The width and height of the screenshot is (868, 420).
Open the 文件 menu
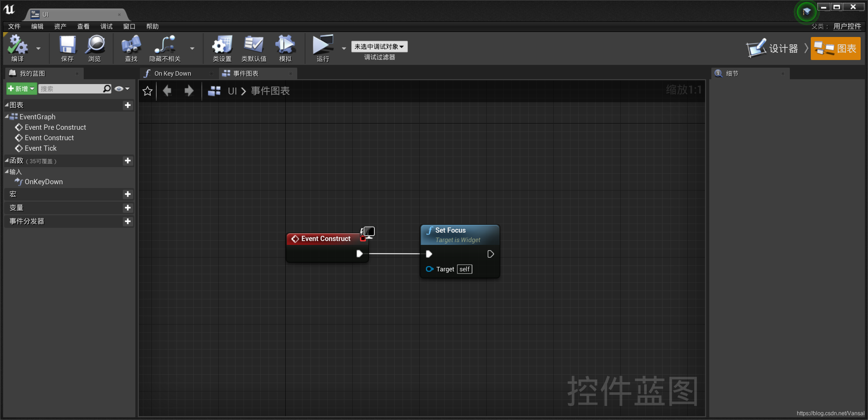(x=14, y=27)
